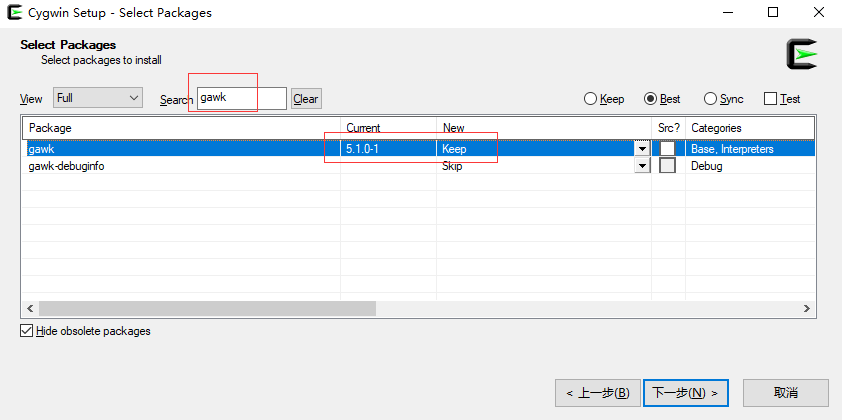The image size is (842, 420).
Task: Minimize the Cygwin Setup window
Action: click(727, 12)
